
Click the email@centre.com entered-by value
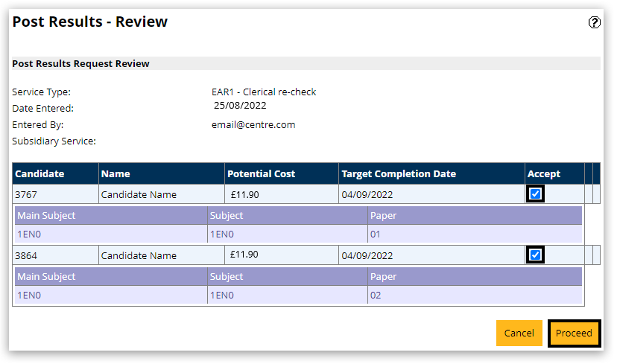click(253, 124)
